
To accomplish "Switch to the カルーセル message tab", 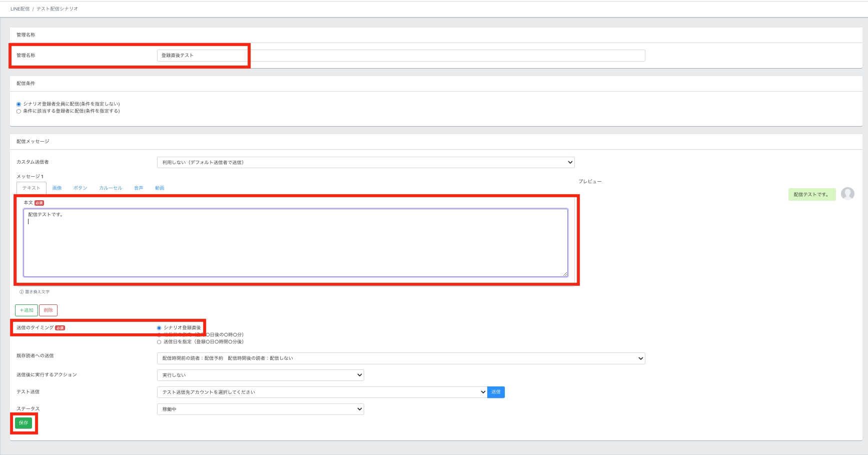I will pyautogui.click(x=111, y=188).
